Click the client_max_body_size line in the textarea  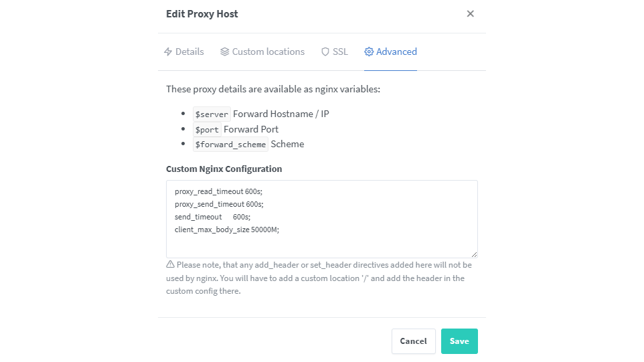pos(226,230)
